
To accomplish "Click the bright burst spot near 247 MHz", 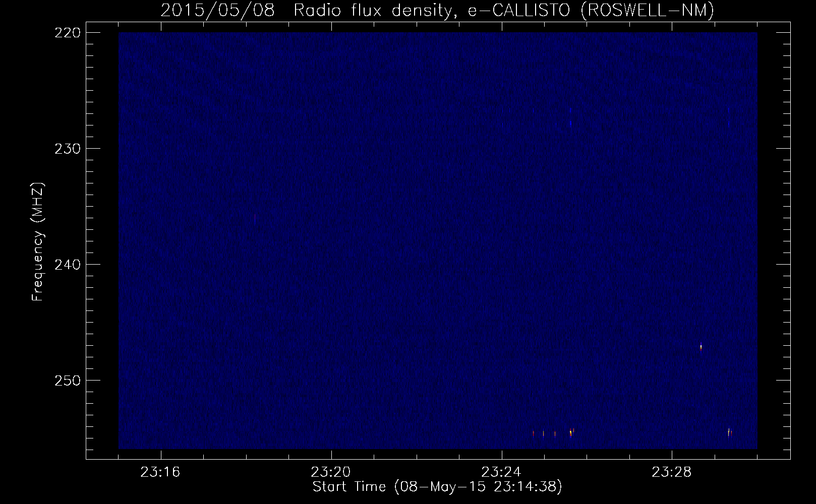I will [701, 346].
